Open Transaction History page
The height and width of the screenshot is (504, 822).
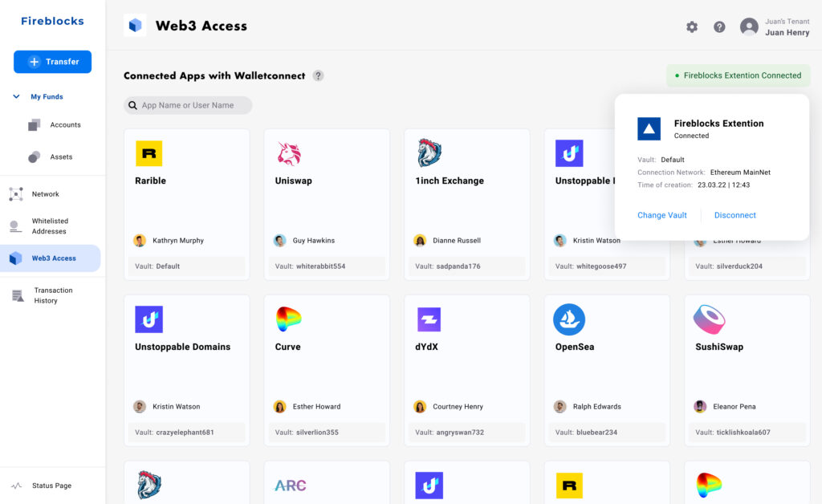point(52,295)
